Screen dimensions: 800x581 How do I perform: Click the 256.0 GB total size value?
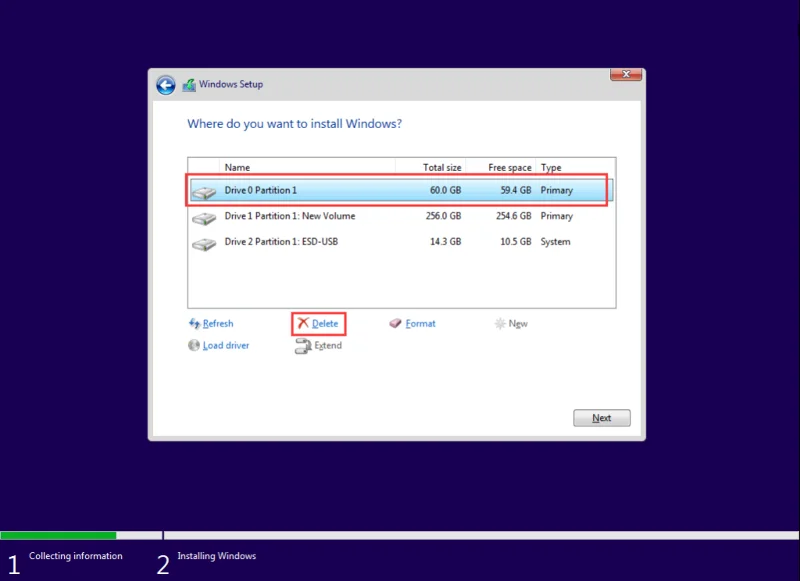click(443, 216)
